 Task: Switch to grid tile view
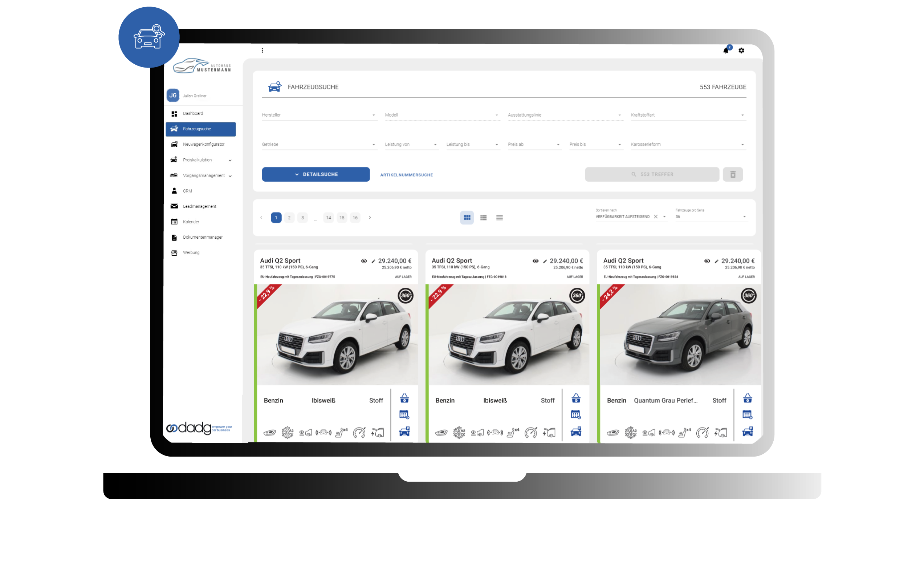point(467,218)
